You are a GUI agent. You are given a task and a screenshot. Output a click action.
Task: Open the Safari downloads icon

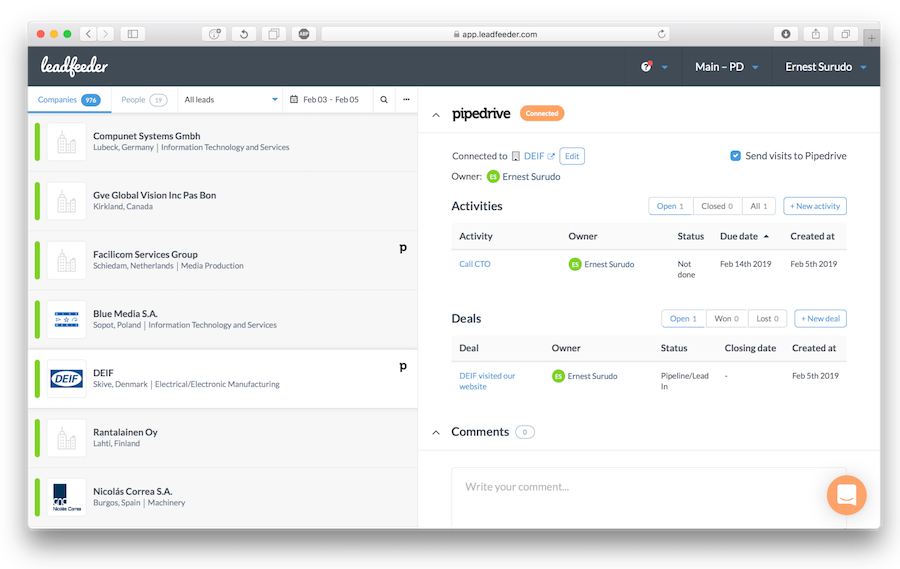[x=786, y=34]
